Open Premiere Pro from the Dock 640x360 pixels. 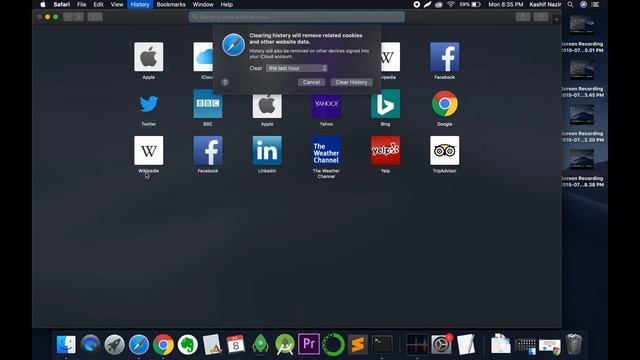coord(309,344)
